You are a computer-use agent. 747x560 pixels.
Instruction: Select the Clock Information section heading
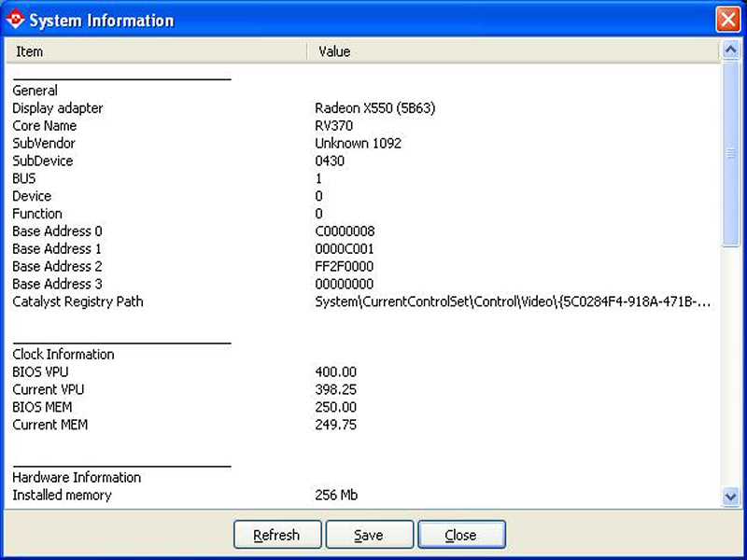click(x=63, y=355)
